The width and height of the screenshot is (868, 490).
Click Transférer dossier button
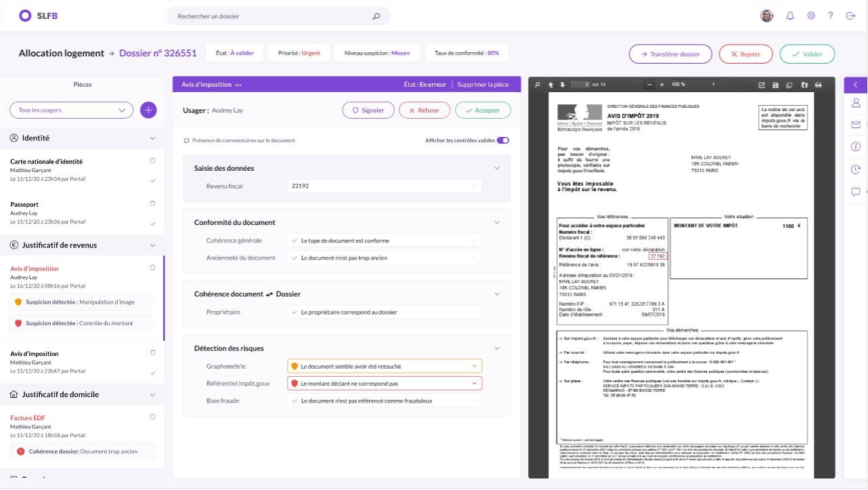point(670,54)
